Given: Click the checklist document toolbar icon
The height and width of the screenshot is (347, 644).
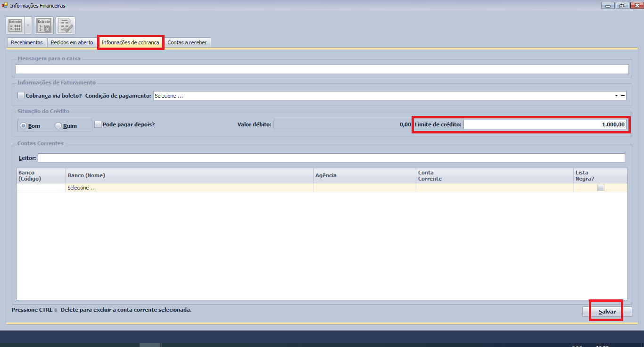Looking at the screenshot, I should point(66,25).
